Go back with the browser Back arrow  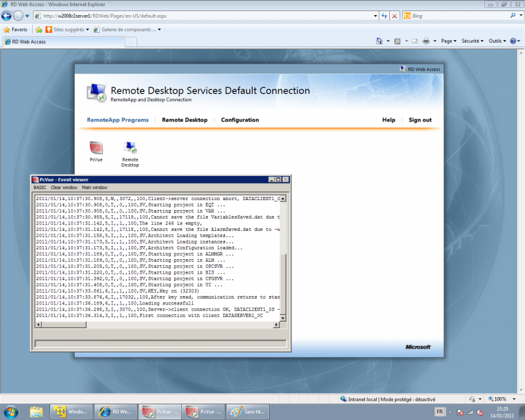pyautogui.click(x=7, y=16)
